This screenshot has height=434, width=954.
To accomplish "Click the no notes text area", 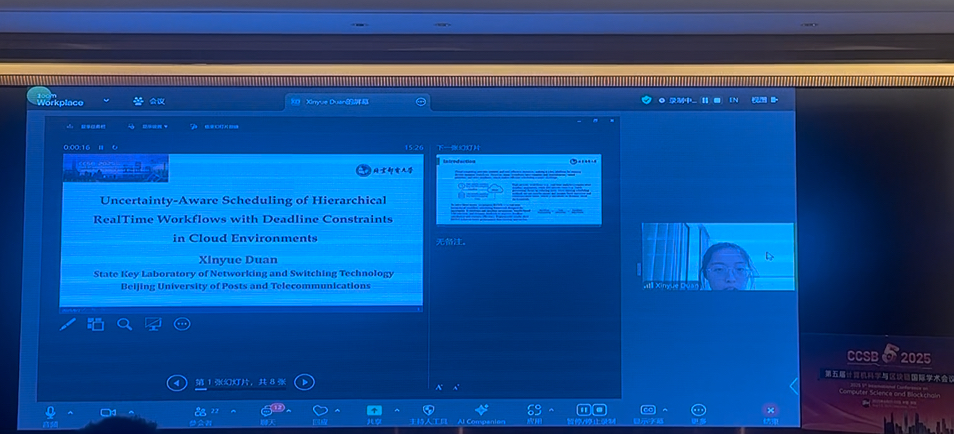I will pyautogui.click(x=450, y=242).
